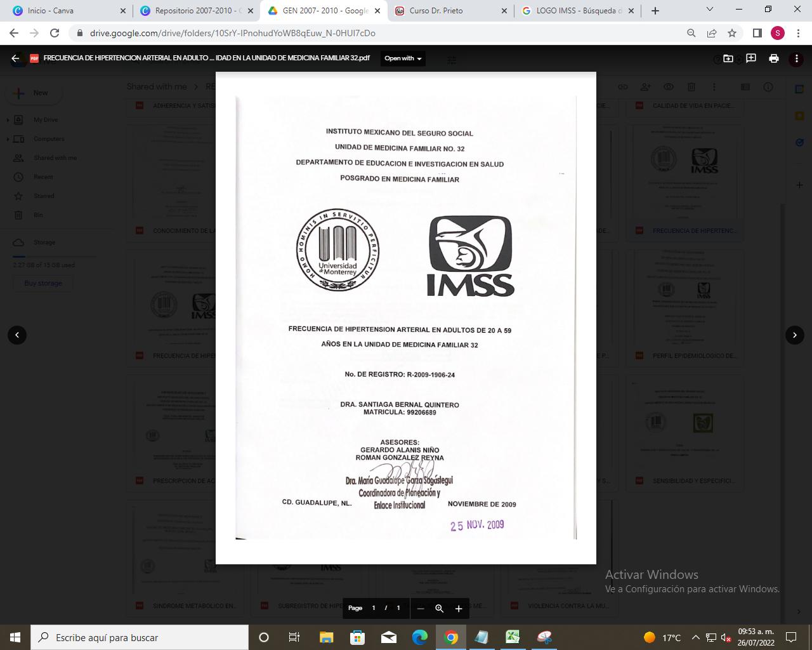Switch to Curso Dr. Prieto tab
Screen dimensions: 812x650
point(450,11)
